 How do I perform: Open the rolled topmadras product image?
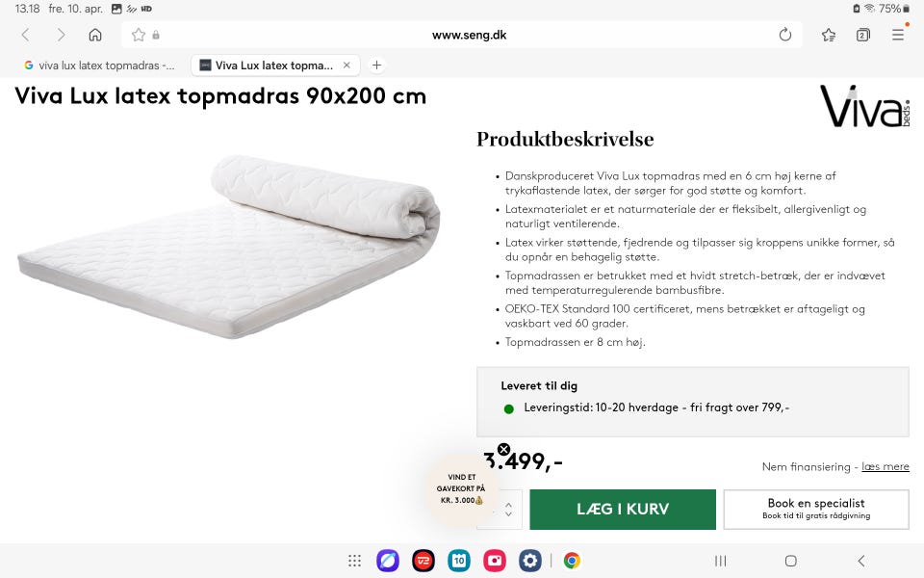(x=229, y=248)
